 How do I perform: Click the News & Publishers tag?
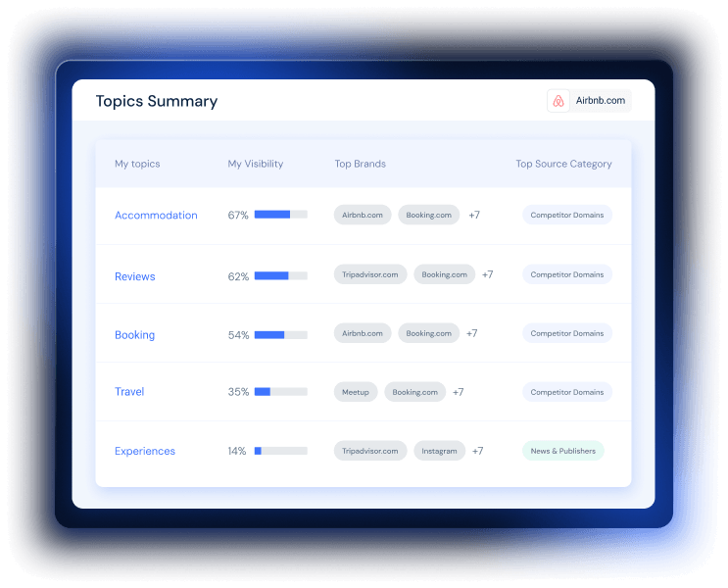(563, 451)
